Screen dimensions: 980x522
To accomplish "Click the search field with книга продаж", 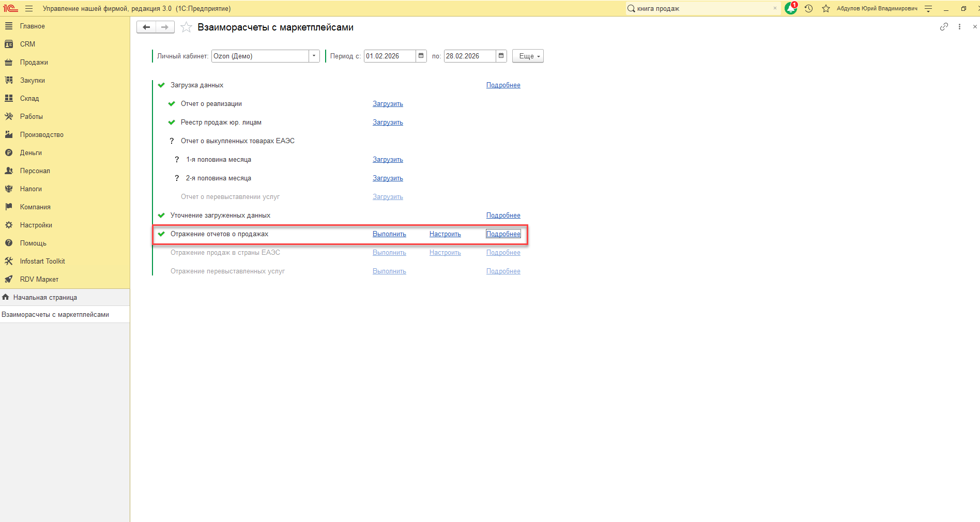I will pos(703,9).
